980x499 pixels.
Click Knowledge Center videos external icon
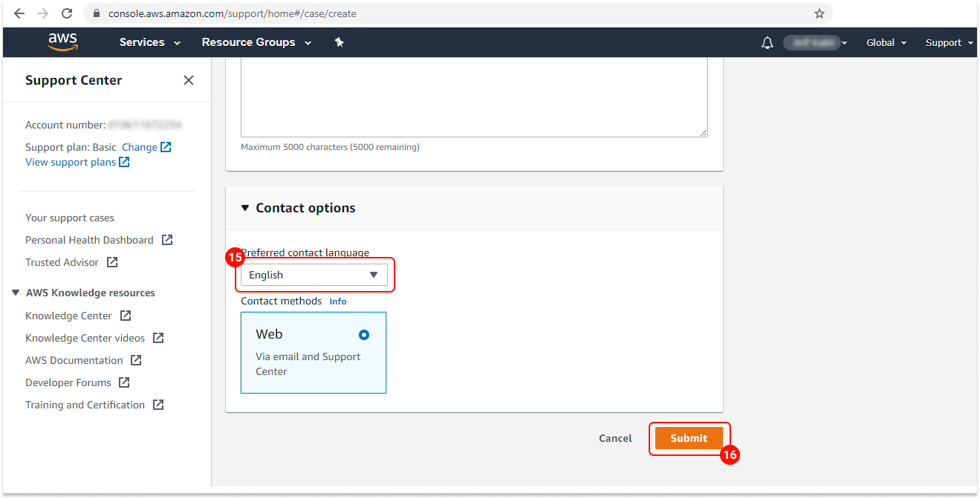click(157, 337)
